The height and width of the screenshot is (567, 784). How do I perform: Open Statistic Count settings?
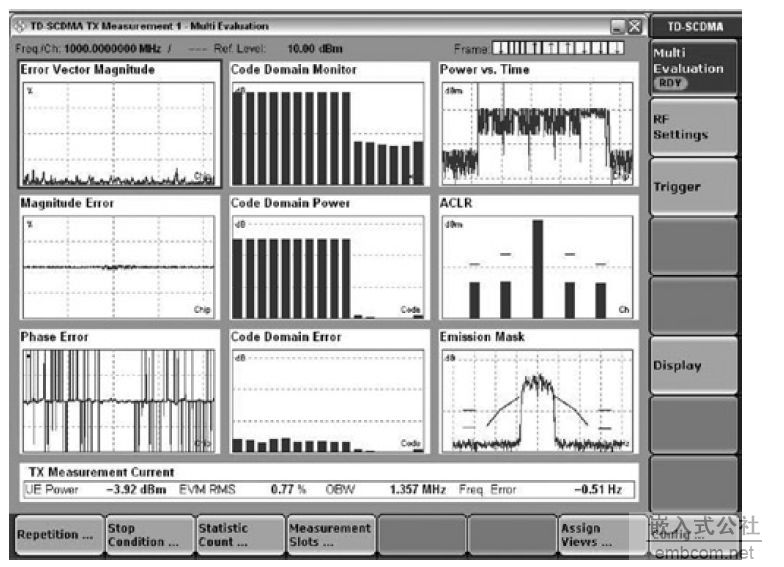pyautogui.click(x=240, y=534)
